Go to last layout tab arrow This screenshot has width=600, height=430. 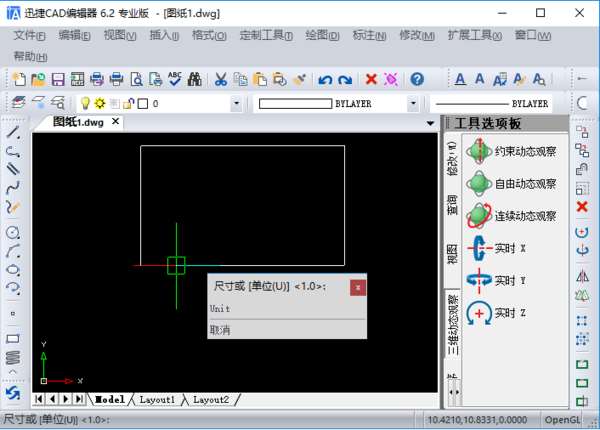(x=79, y=399)
